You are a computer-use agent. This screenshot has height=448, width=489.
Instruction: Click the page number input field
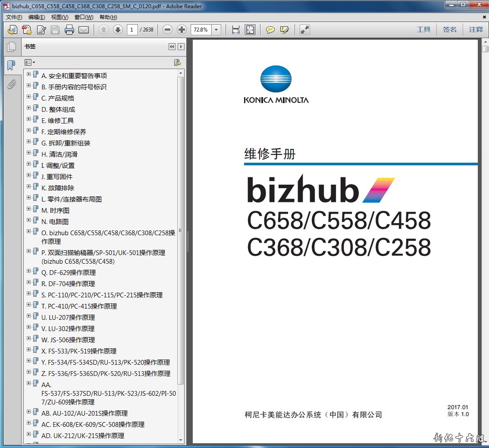(132, 30)
